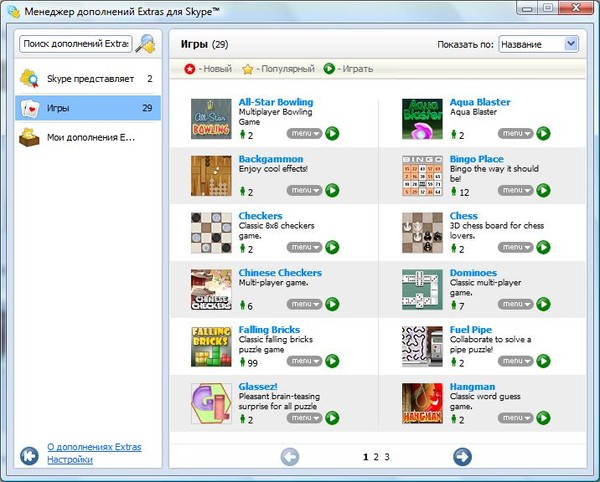Click the Bingo card thumbnail

pos(422,176)
